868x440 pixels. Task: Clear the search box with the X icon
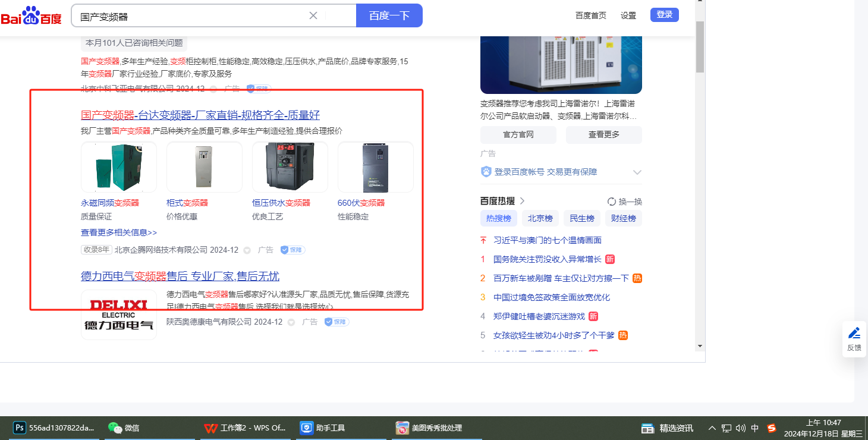[313, 15]
